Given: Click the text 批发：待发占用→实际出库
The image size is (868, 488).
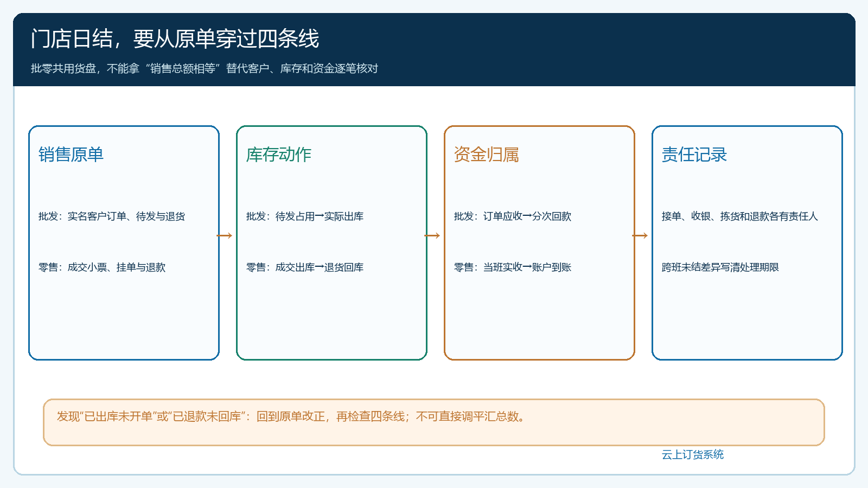Looking at the screenshot, I should click(305, 216).
